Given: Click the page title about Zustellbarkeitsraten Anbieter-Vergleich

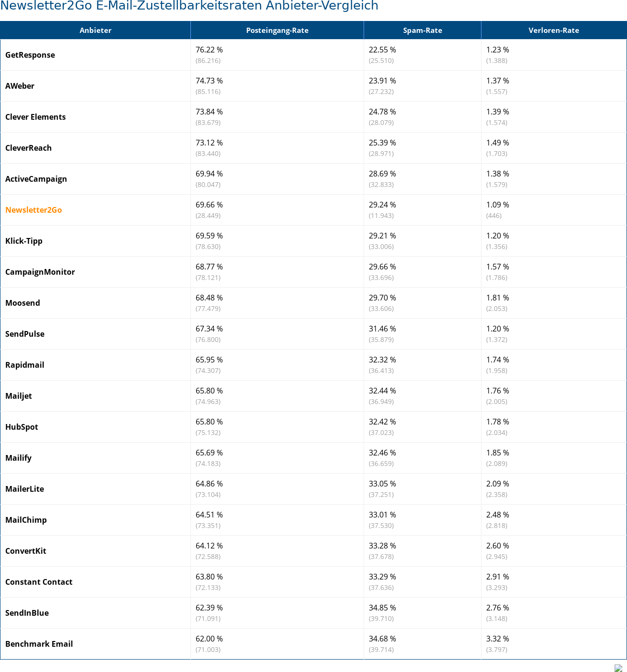Looking at the screenshot, I should tap(189, 6).
